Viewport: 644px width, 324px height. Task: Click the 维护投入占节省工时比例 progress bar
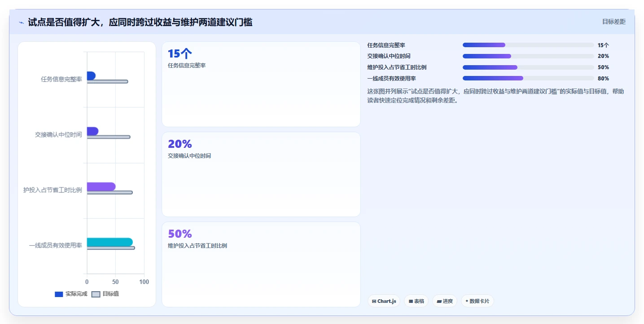point(528,67)
